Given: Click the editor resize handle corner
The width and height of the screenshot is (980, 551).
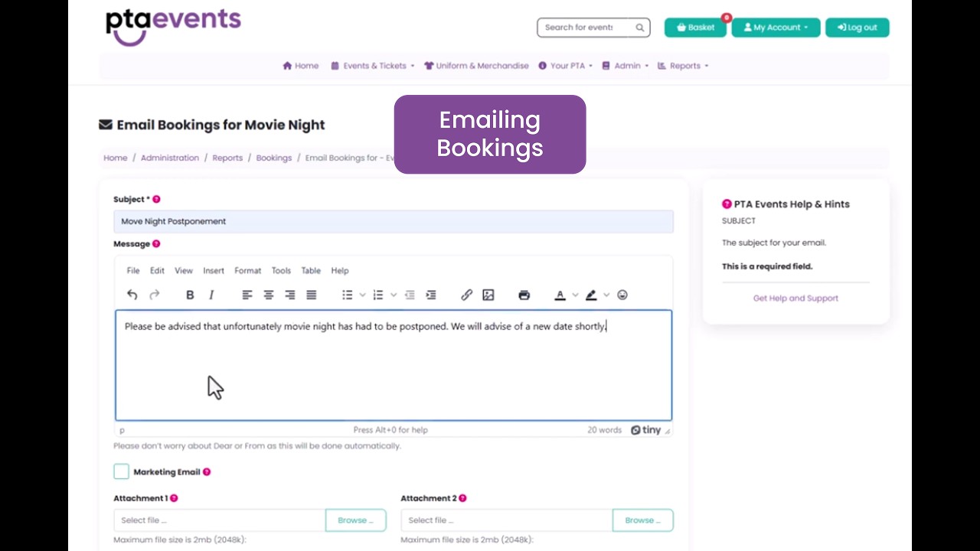Looking at the screenshot, I should (x=667, y=431).
